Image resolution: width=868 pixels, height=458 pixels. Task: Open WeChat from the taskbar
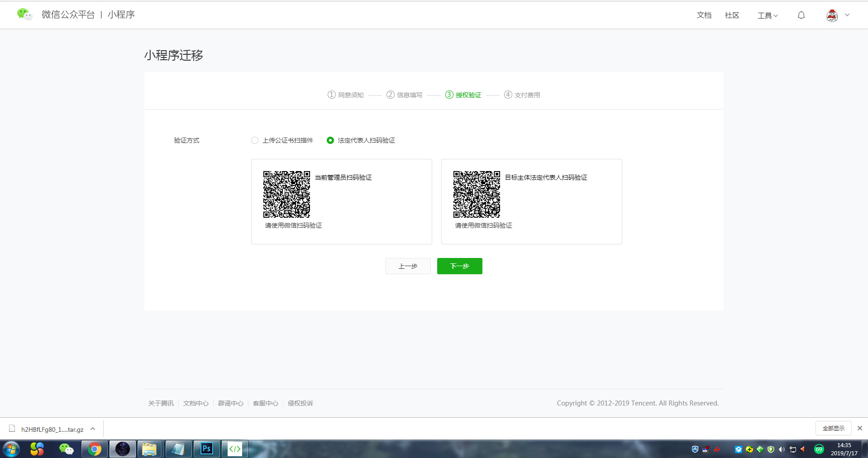click(66, 449)
